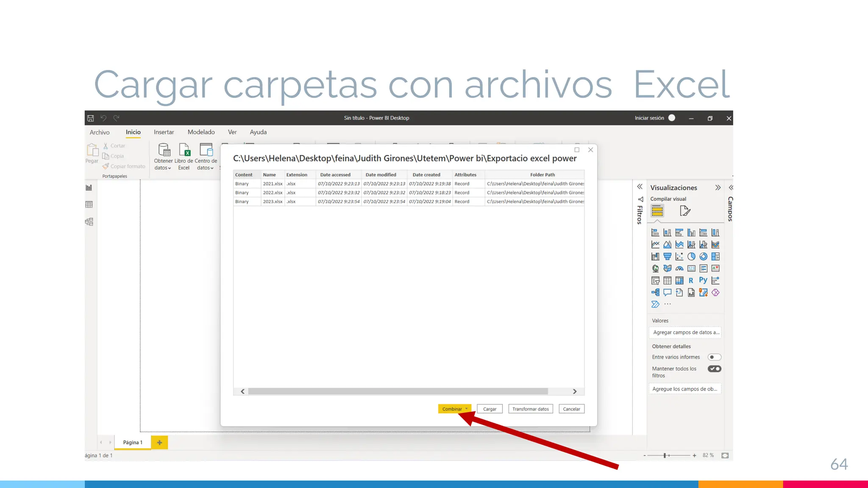
Task: Click scrollbar right arrow in preview table
Action: [x=575, y=391]
